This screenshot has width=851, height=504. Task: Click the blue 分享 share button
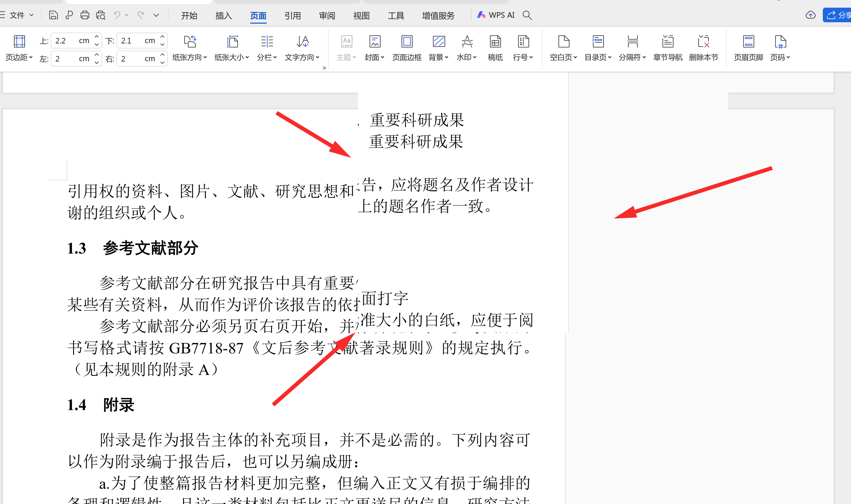(x=838, y=15)
